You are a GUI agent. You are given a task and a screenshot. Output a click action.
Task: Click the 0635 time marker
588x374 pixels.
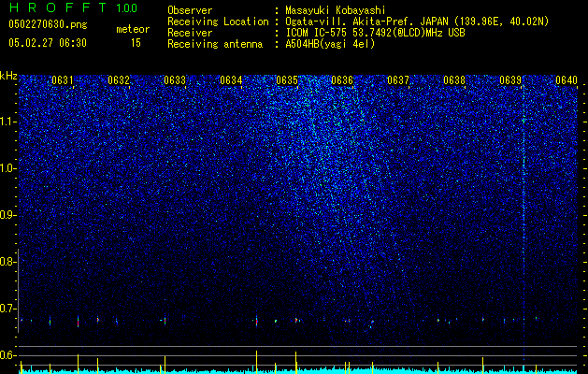pos(287,80)
